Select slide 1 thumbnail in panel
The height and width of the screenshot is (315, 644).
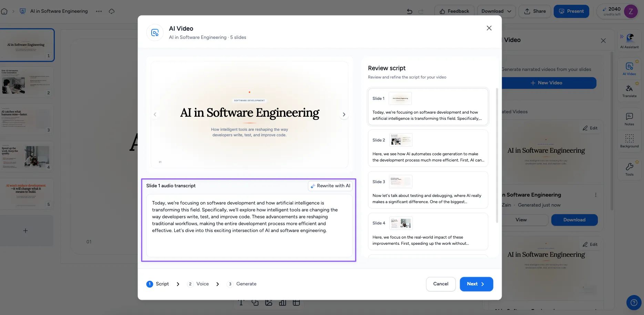pos(27,45)
